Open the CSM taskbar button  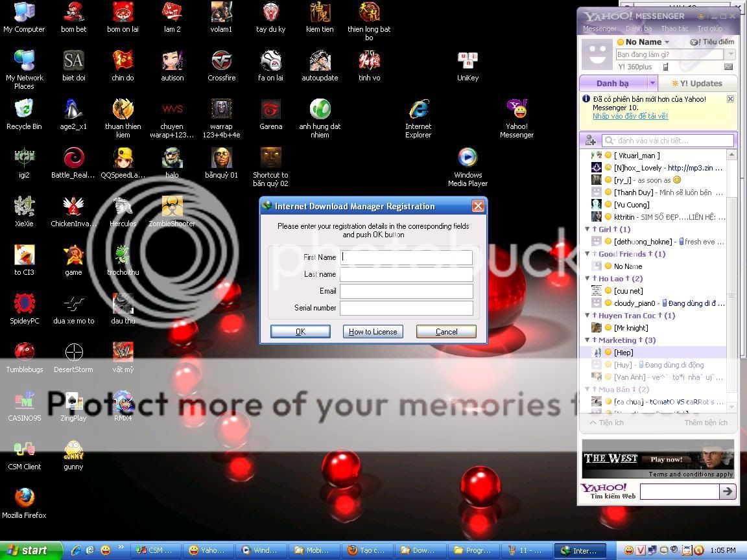(157, 550)
